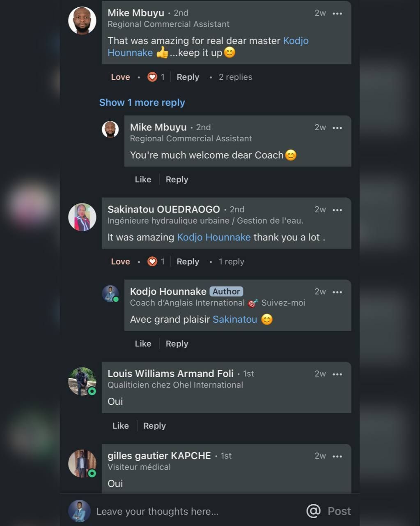Open the Sakinatou mention link in Kodjo's reply
Screen dimensions: 420x526
235,319
